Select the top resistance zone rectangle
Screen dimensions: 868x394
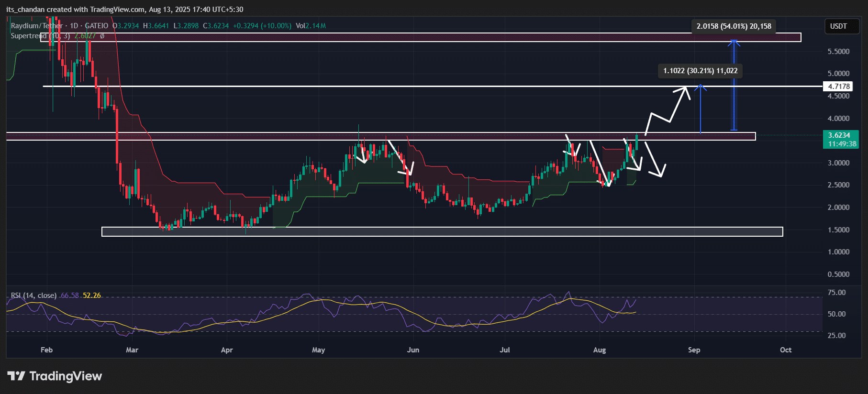point(421,37)
